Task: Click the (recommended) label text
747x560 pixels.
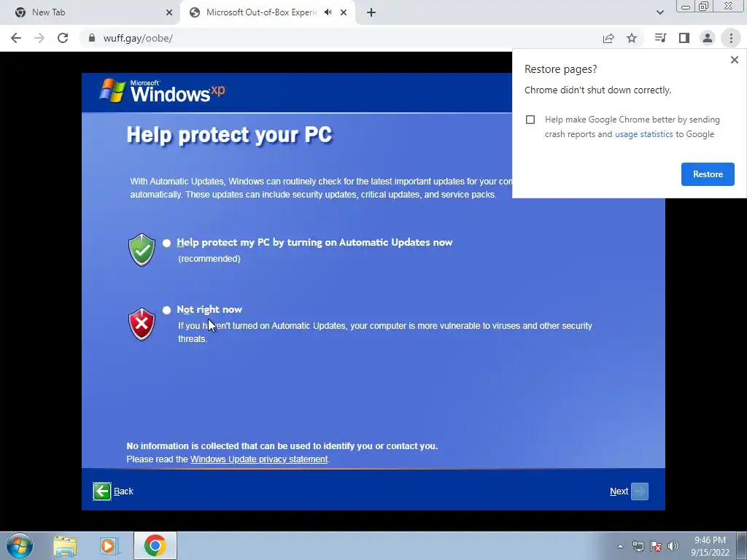Action: [x=209, y=259]
